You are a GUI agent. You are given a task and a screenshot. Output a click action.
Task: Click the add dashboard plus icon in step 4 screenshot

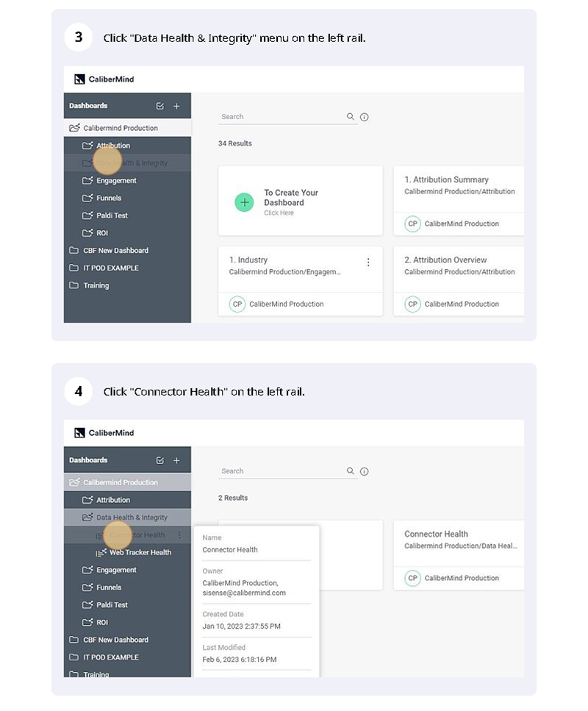tap(176, 460)
